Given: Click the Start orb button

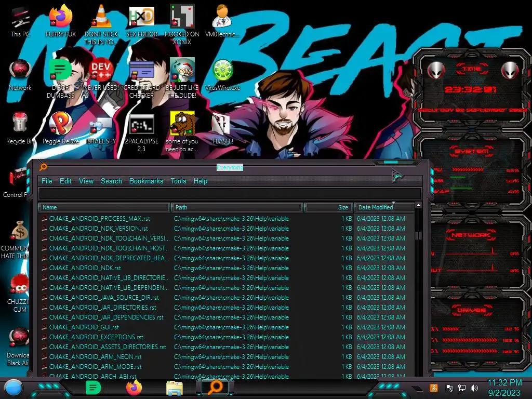Looking at the screenshot, I should pos(14,388).
